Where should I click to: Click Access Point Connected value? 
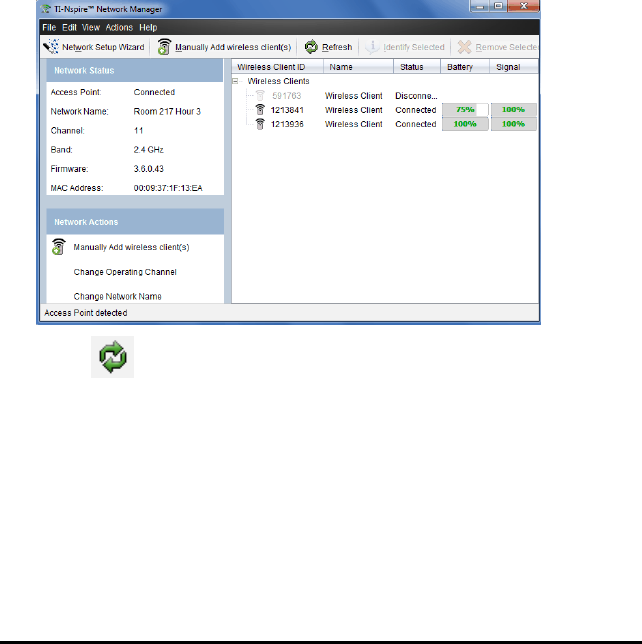(154, 92)
